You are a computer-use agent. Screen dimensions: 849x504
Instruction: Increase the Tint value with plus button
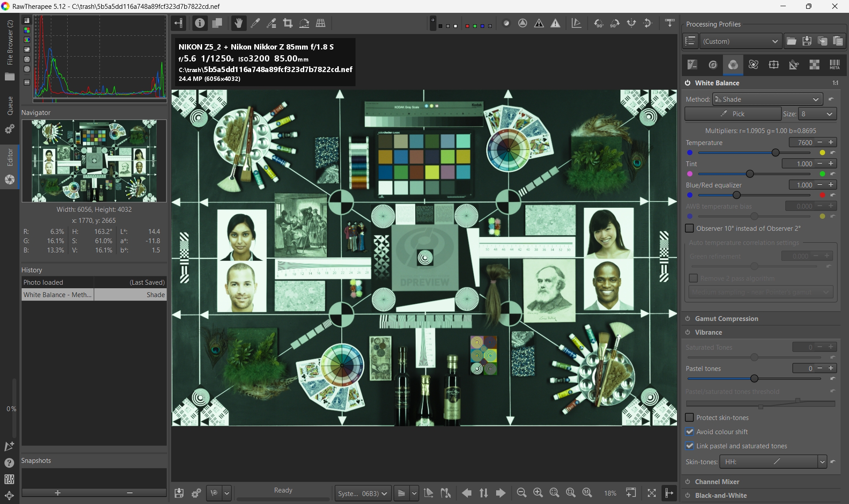831,164
